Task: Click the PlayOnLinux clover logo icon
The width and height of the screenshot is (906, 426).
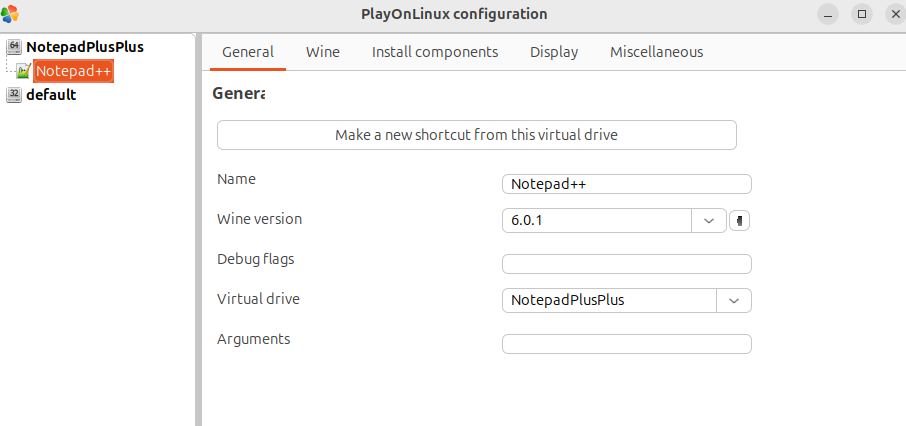Action: coord(10,14)
